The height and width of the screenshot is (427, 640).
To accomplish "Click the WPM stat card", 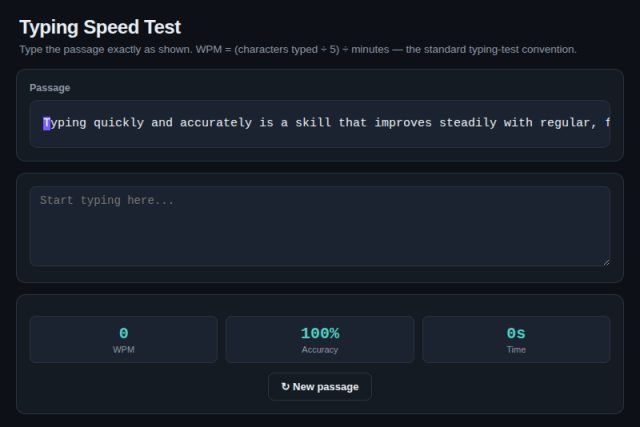I will (124, 339).
